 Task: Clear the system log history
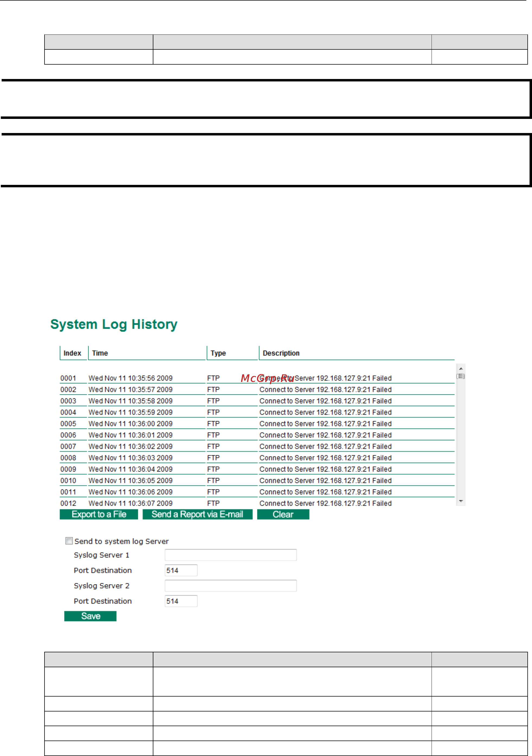coord(283,514)
